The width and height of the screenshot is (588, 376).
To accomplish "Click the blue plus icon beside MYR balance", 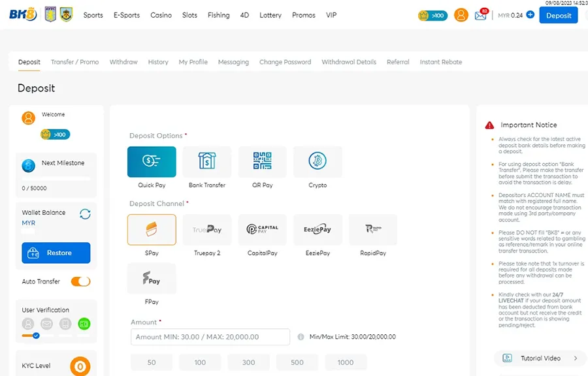I will point(531,14).
